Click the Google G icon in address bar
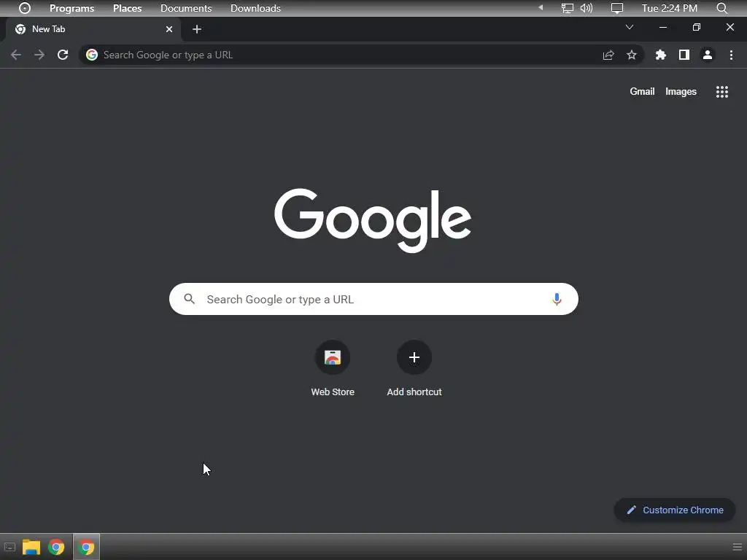747x560 pixels. (92, 55)
